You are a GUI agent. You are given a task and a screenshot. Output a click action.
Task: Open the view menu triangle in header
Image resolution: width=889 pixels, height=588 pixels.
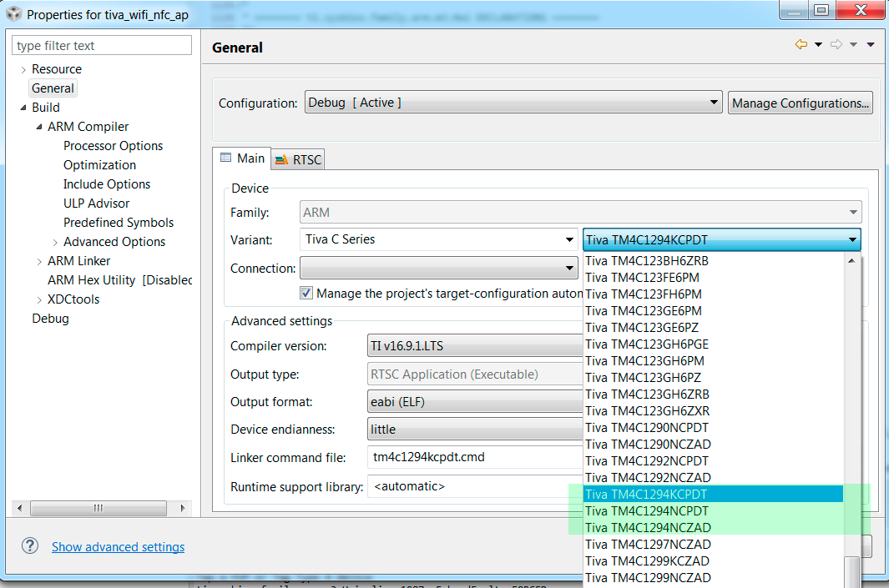871,45
